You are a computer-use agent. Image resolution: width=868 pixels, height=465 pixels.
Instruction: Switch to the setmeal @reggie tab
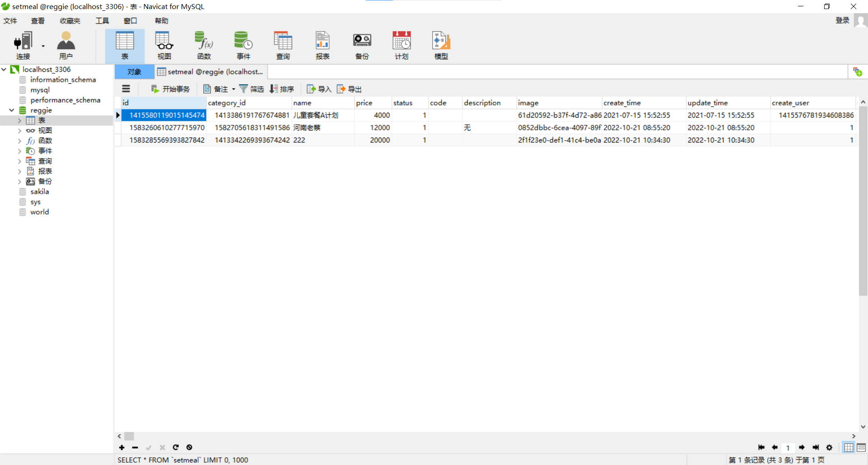[x=211, y=72]
